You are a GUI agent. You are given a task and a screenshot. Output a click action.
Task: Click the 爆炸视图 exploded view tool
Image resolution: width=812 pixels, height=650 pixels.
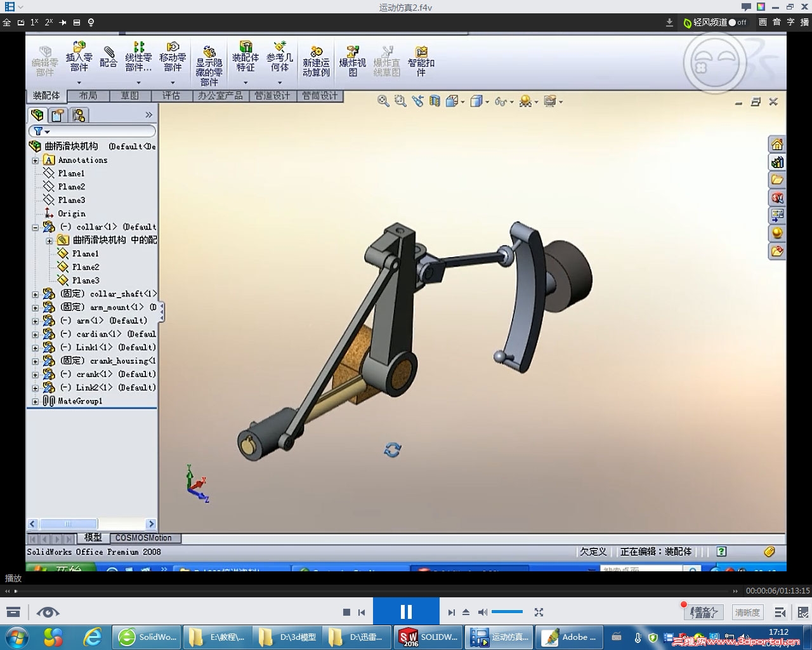tap(353, 62)
